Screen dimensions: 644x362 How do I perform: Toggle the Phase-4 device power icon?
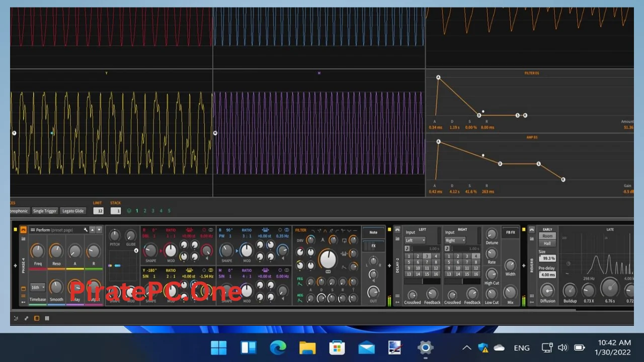pos(23,230)
